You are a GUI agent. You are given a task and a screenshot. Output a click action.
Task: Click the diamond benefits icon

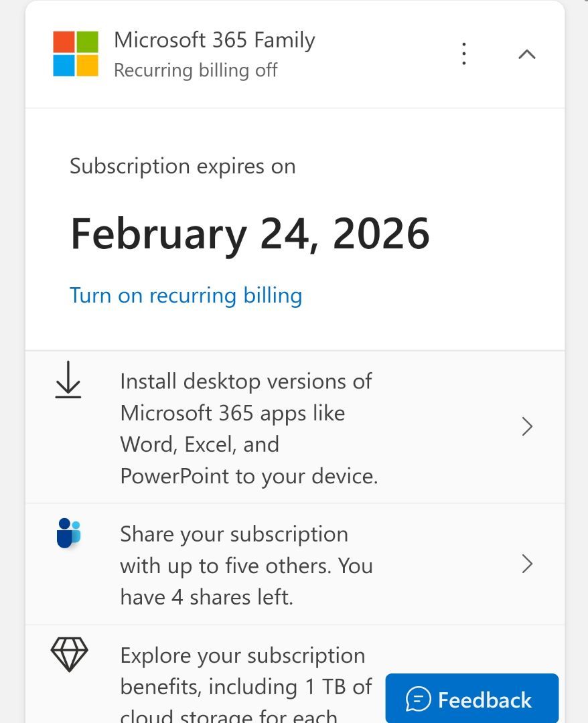click(69, 654)
